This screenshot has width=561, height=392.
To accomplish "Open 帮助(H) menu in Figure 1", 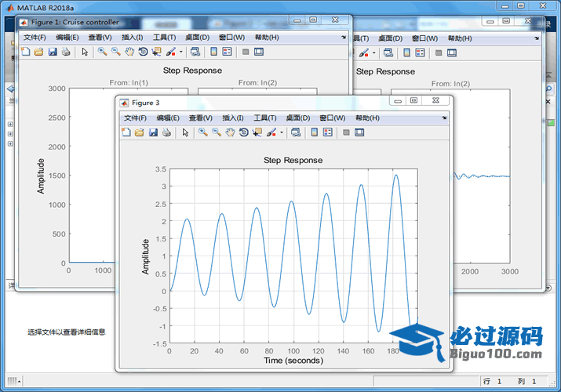I will [267, 38].
